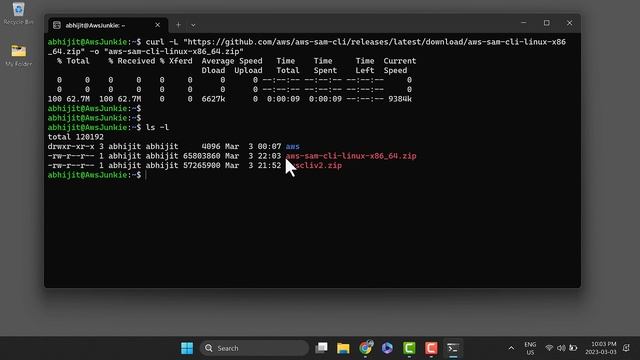Open the My Folder desktop icon
The width and height of the screenshot is (640, 360).
point(18,55)
